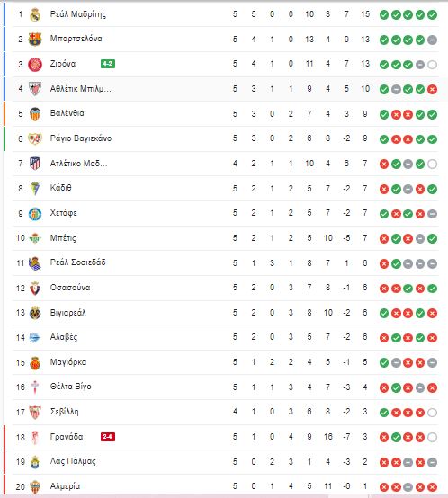Open Ρεάλ Μαδρίτης team page
Screen dimensions: 448x498
point(78,14)
